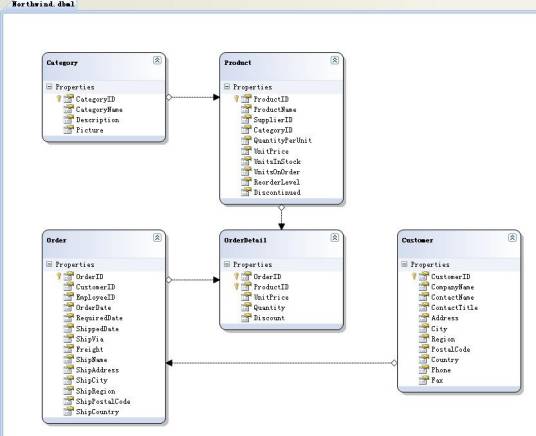This screenshot has width=536, height=436.
Task: Click the Quantity property icon in OrderDetail
Action: coord(246,307)
